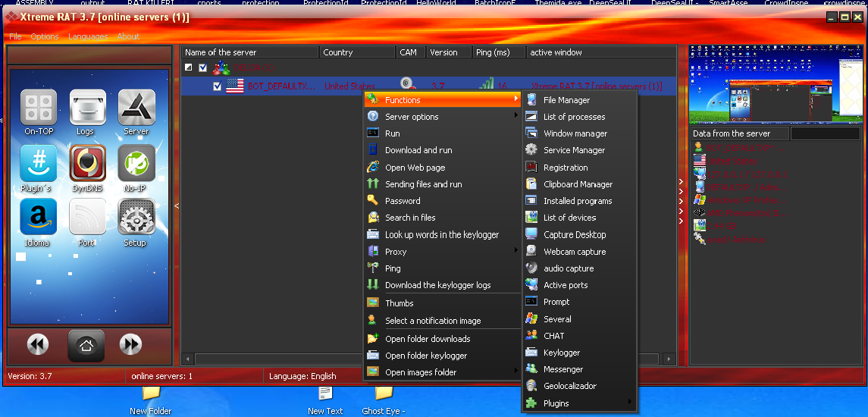Open the Registration entry
Screen dimensions: 868x417
pos(579,168)
